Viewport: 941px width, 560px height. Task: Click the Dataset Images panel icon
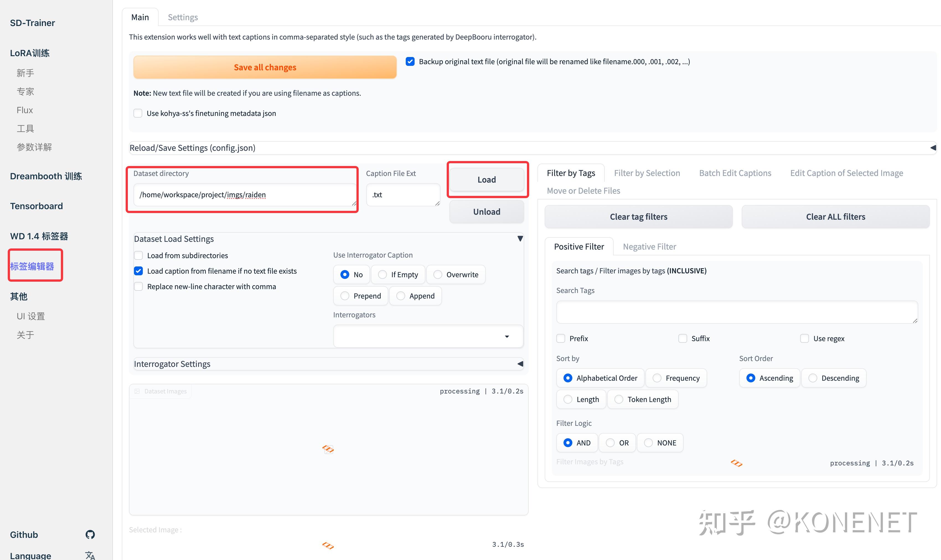point(137,391)
